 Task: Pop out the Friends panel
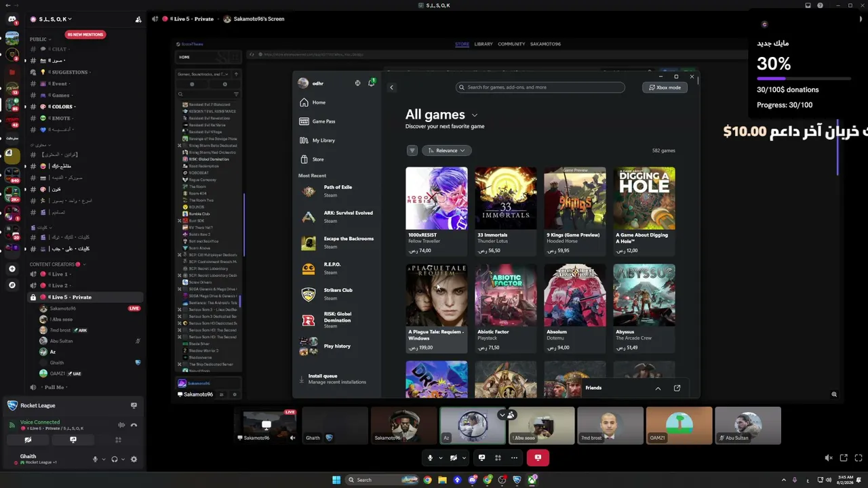tap(677, 388)
